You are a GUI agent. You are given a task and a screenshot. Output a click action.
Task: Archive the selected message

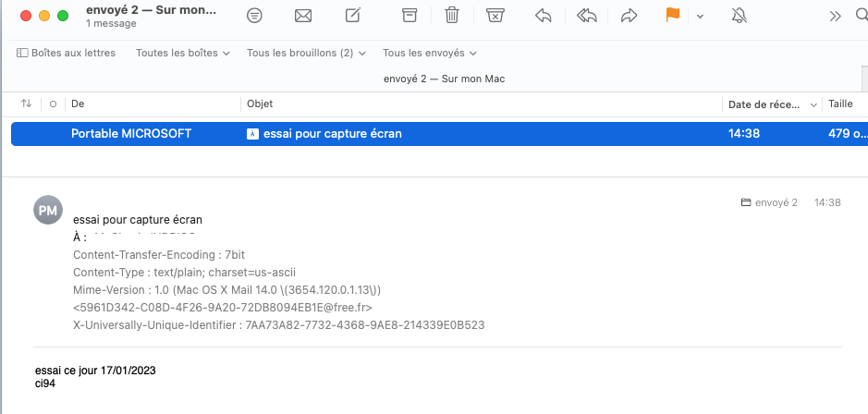coord(410,16)
